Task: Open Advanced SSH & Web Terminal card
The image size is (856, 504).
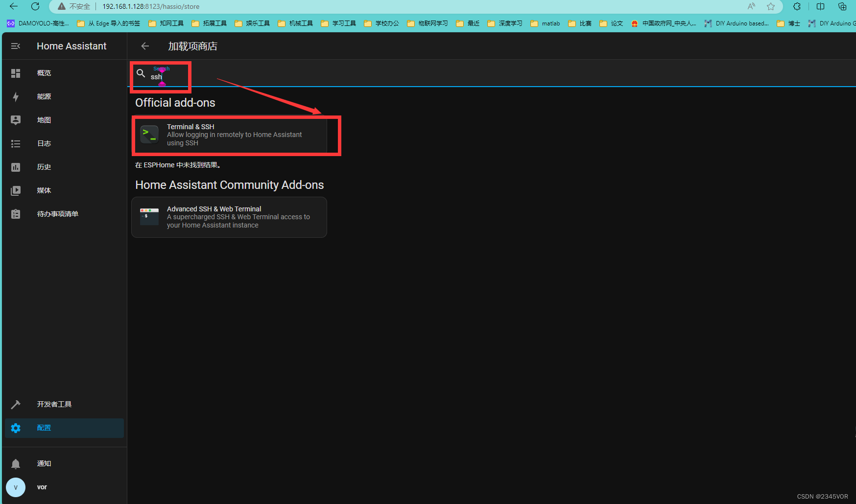Action: click(x=229, y=217)
